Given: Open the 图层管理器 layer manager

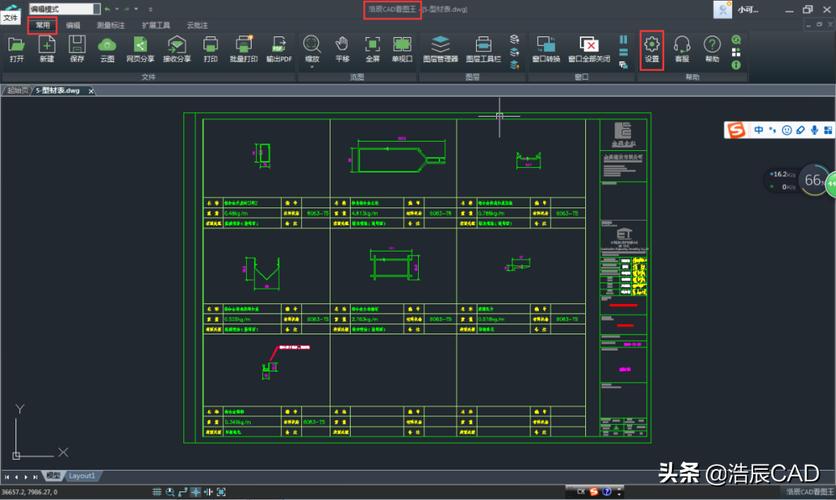Looking at the screenshot, I should pos(439,48).
